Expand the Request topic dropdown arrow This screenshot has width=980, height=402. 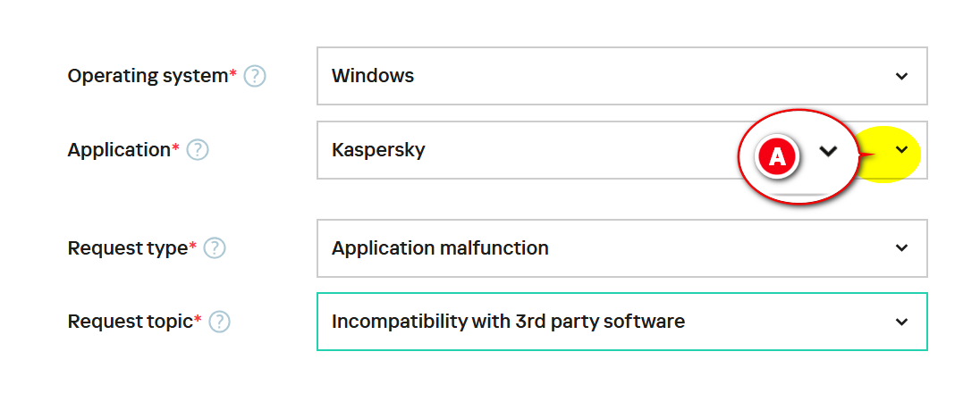click(901, 322)
